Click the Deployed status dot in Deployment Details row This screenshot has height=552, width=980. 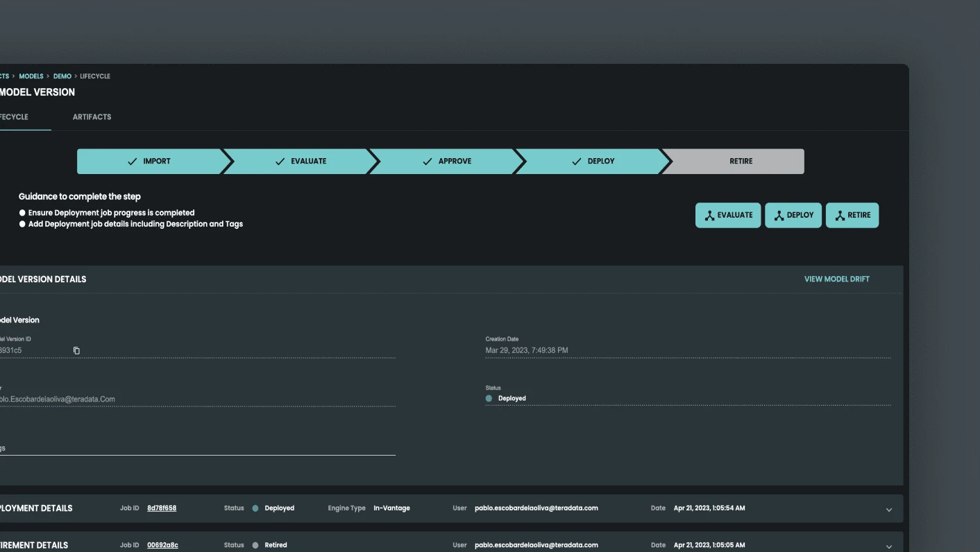255,508
